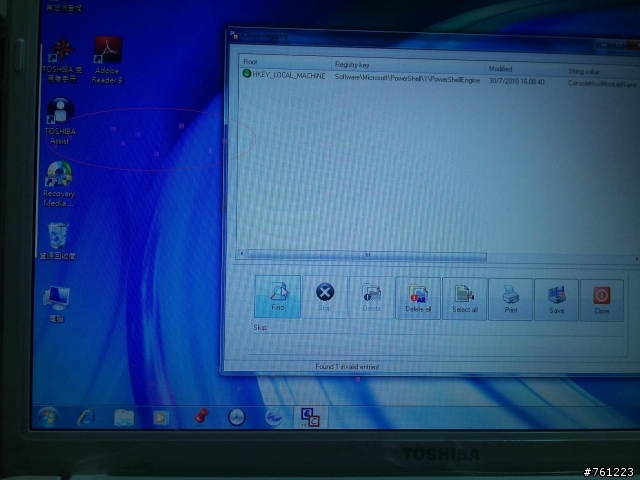Launch Internet Explorer from the taskbar
The height and width of the screenshot is (480, 640).
tap(86, 417)
